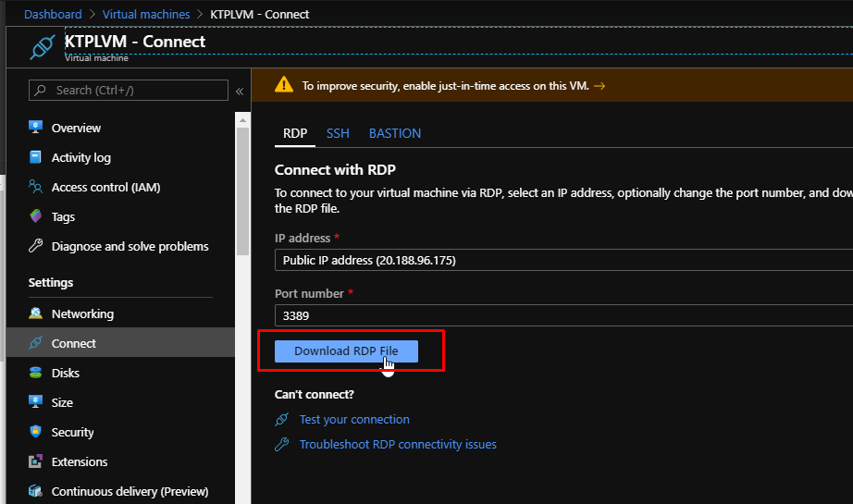
Task: Click the arrow after just-in-time access message
Action: [600, 86]
